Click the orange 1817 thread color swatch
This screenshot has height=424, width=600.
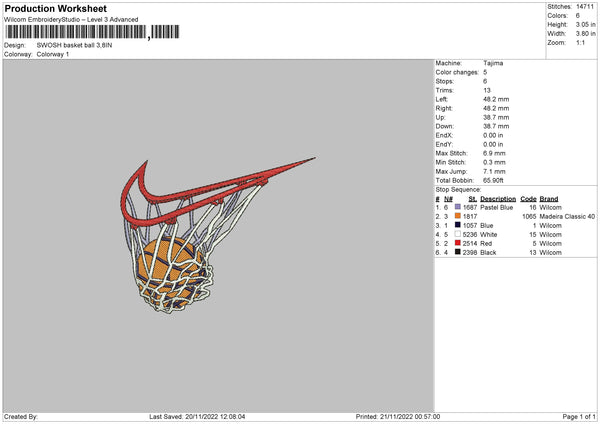(458, 216)
